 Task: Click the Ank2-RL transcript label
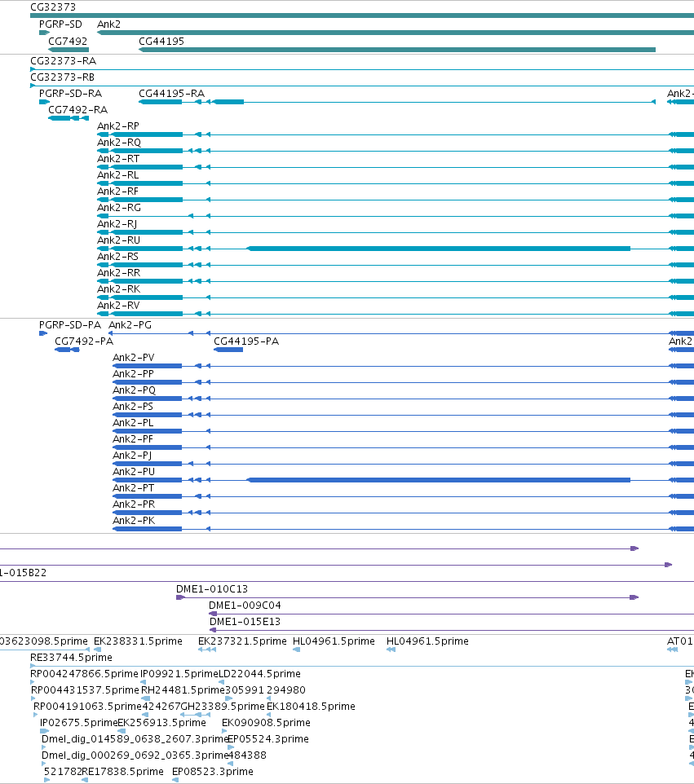pyautogui.click(x=118, y=175)
